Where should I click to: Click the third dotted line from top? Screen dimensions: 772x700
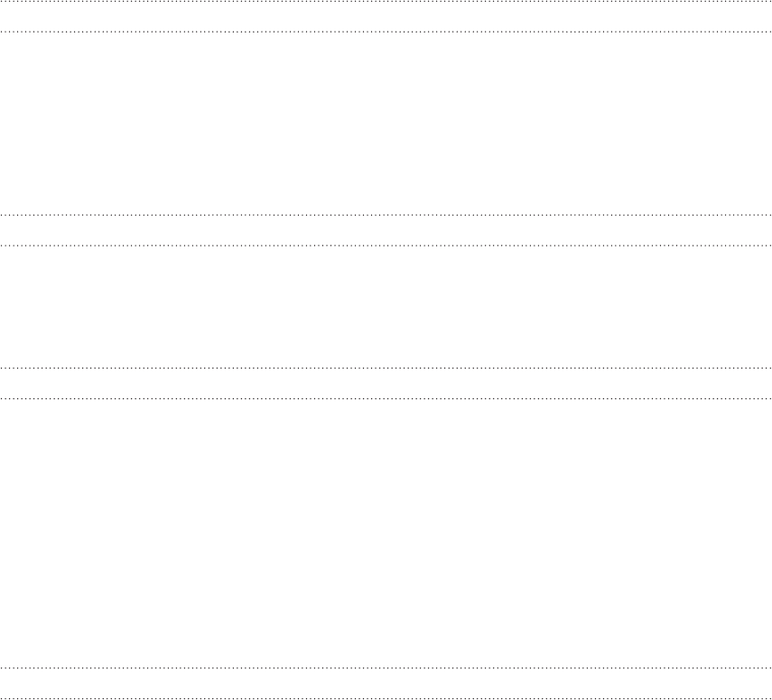pyautogui.click(x=386, y=215)
